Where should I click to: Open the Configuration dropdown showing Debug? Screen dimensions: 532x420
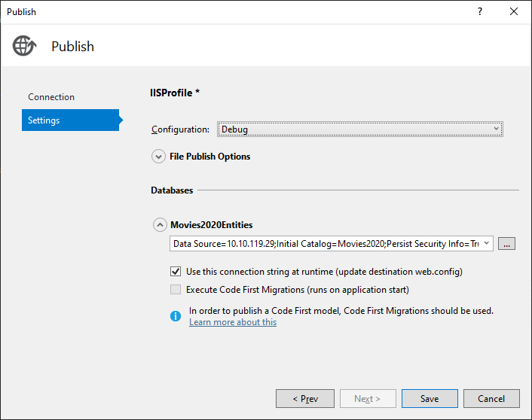coord(359,129)
